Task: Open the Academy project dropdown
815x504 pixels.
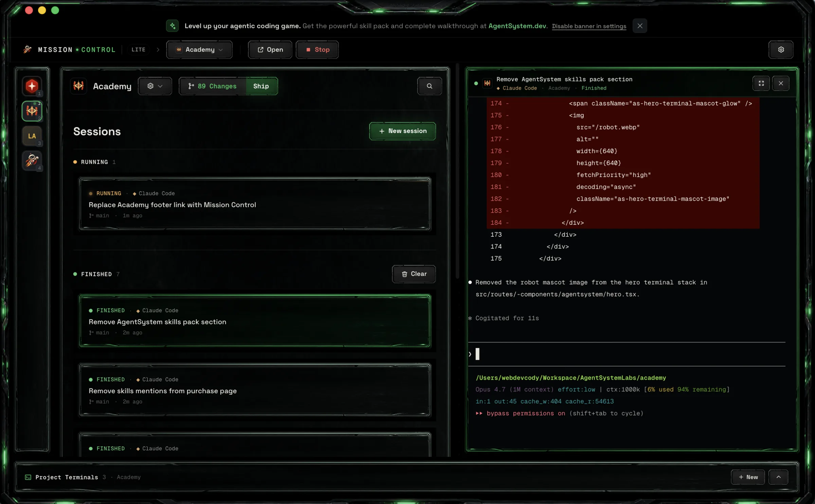Action: pyautogui.click(x=199, y=50)
